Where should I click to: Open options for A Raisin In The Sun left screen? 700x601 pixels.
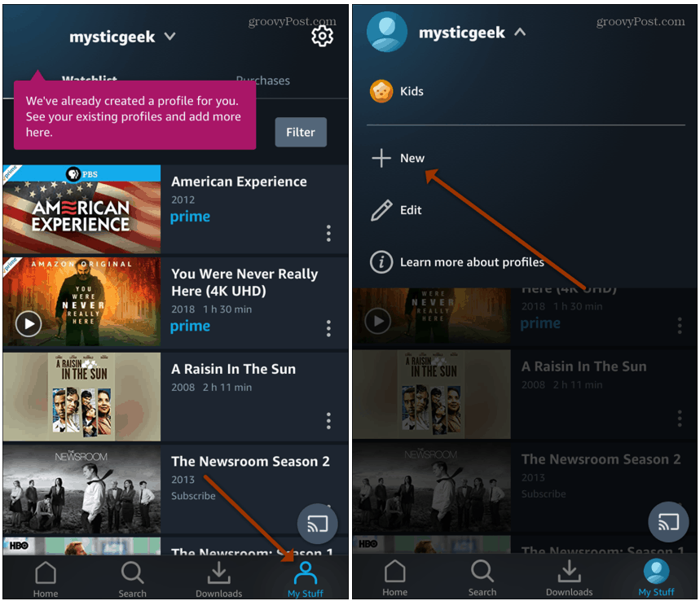[328, 421]
